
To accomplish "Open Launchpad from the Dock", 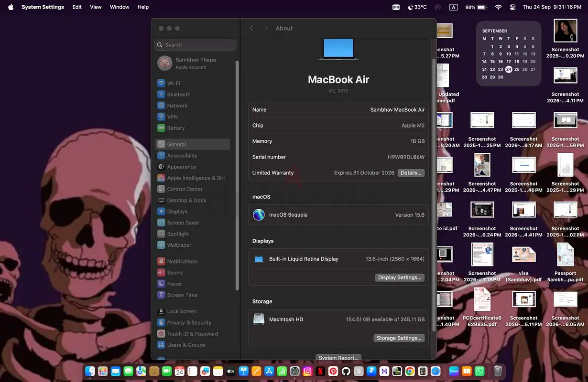I will (103, 371).
